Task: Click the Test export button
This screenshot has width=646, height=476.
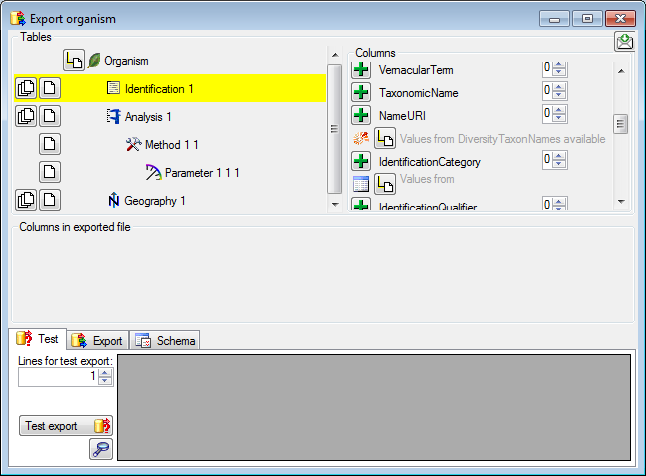Action: (66, 426)
